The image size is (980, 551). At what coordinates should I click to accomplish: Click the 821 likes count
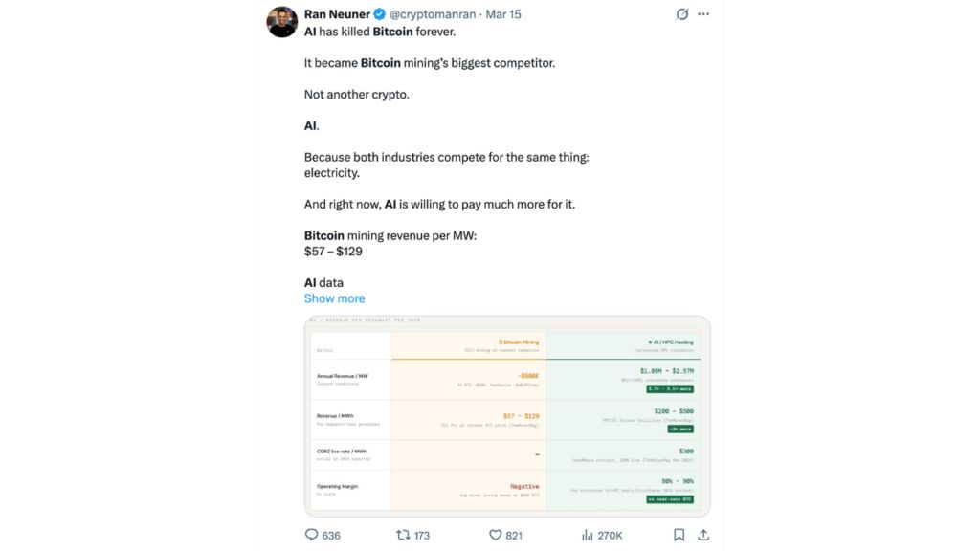pos(514,535)
